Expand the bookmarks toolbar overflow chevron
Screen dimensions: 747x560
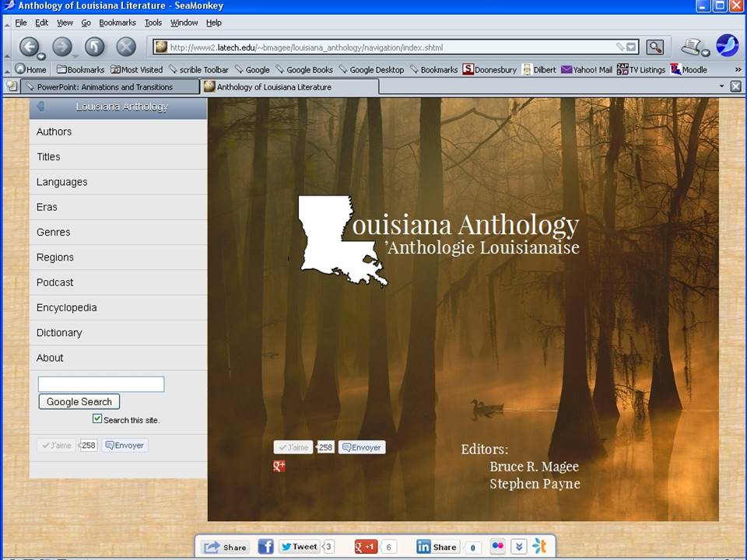click(x=736, y=69)
